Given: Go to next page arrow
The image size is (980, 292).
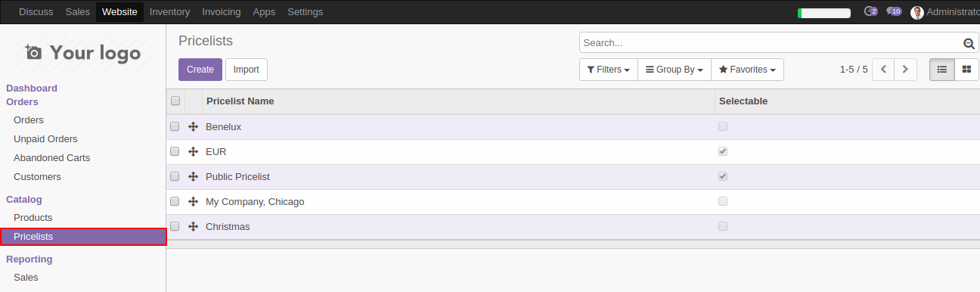Looking at the screenshot, I should pyautogui.click(x=905, y=70).
